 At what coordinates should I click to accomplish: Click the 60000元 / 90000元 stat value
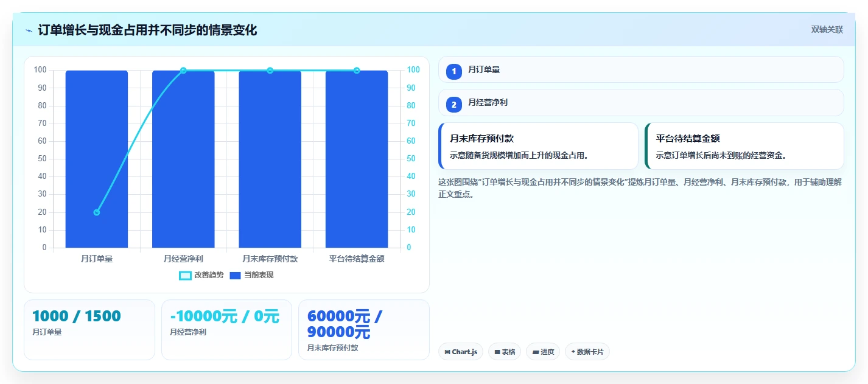(x=345, y=324)
